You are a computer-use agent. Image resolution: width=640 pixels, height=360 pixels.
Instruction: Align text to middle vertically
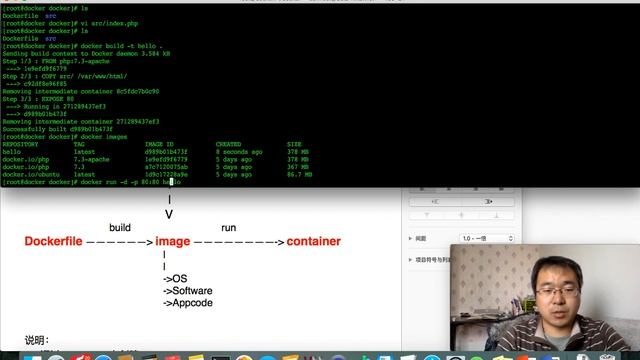coord(462,215)
